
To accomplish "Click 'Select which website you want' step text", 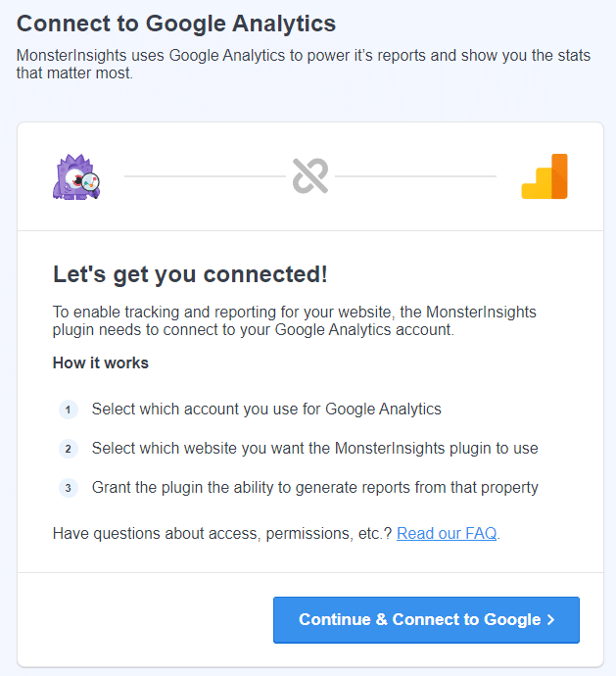I will pos(314,449).
